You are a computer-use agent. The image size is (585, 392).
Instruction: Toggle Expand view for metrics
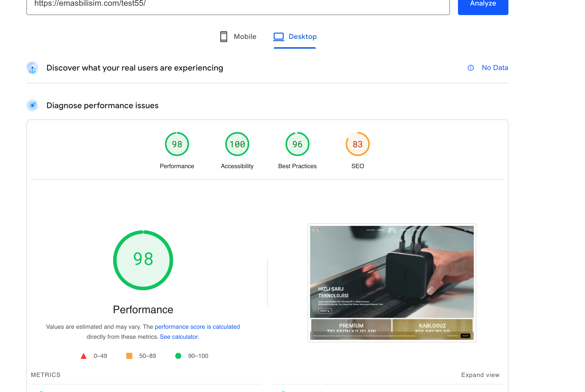(480, 375)
